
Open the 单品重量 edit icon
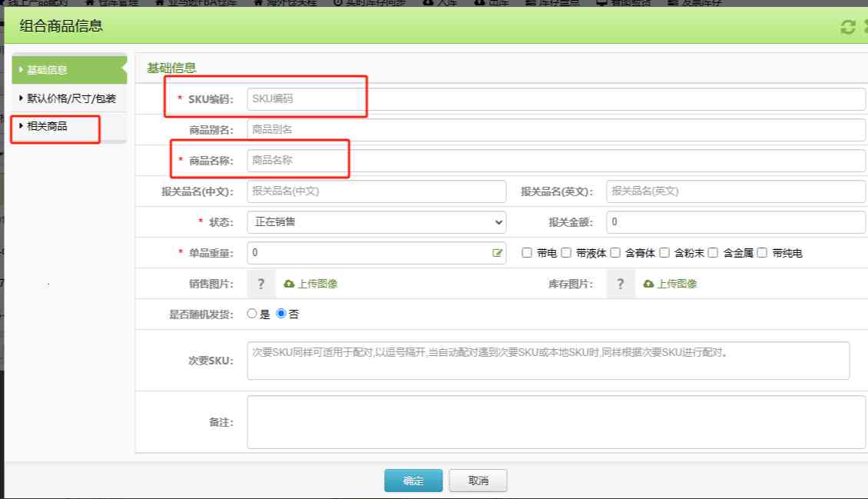coord(499,252)
